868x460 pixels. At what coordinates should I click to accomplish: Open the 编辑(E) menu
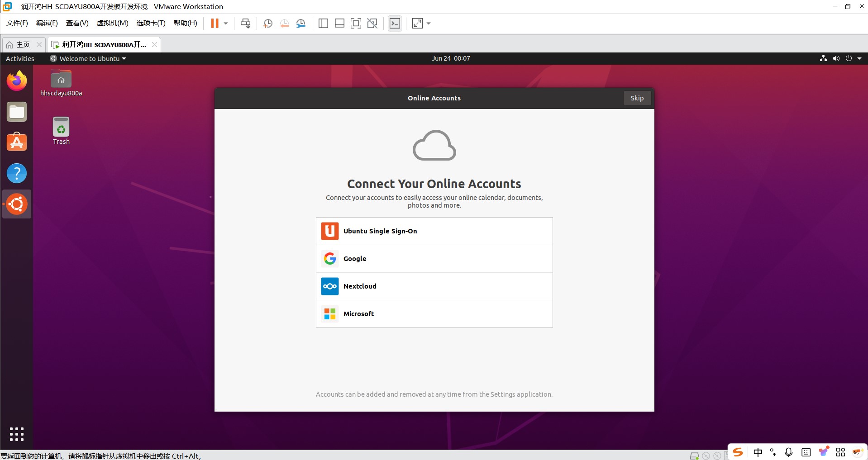[47, 23]
